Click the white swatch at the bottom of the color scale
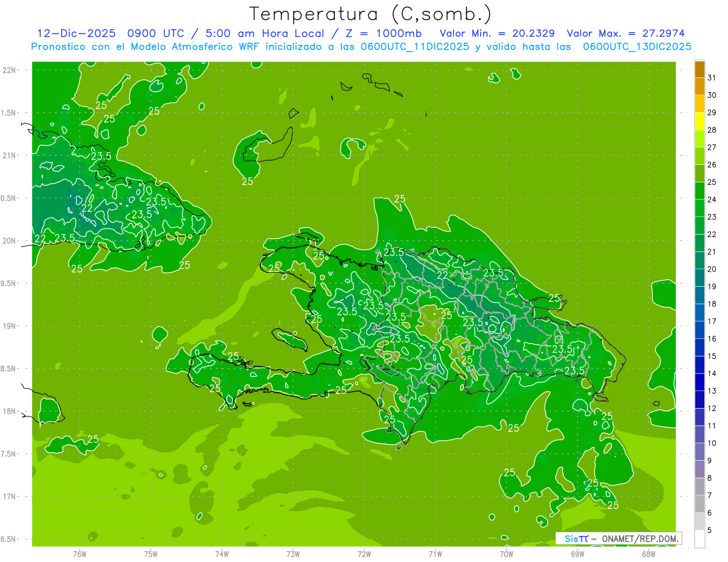Viewport: 728px width, 562px height. 699,539
